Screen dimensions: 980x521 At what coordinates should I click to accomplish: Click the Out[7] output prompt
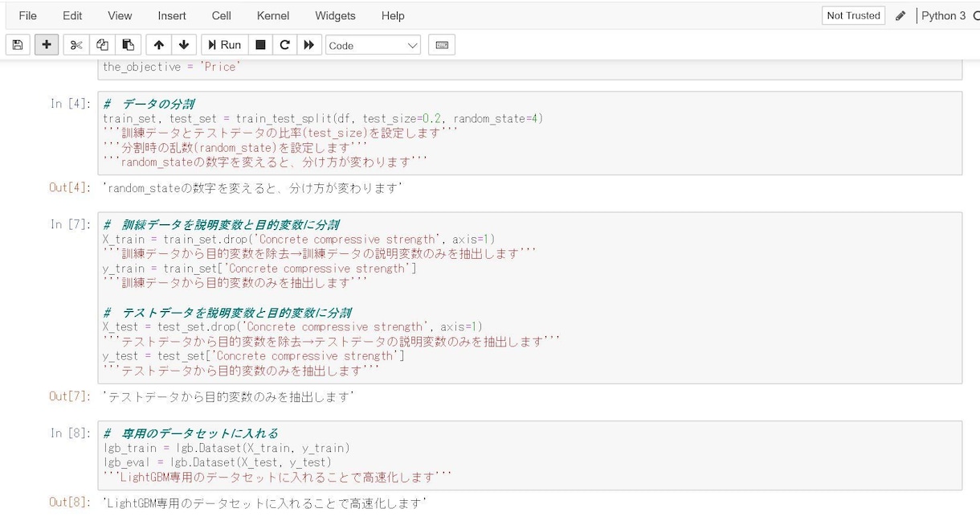point(71,396)
